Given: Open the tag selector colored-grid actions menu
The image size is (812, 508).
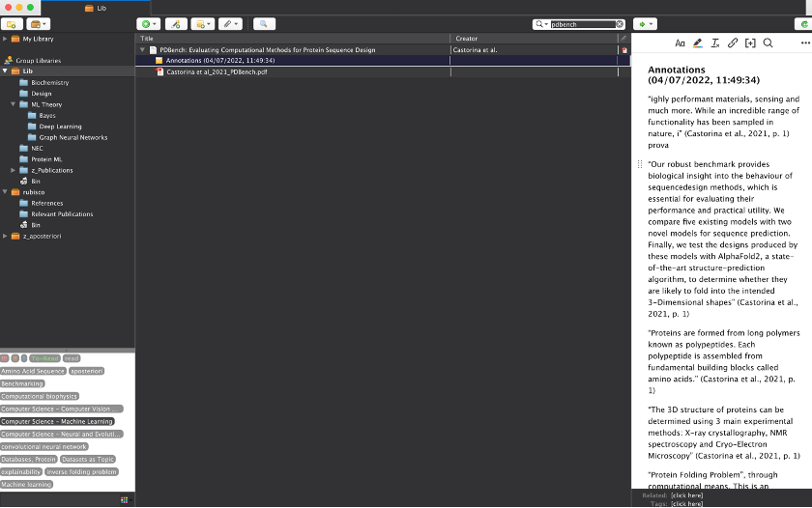Looking at the screenshot, I should coord(125,499).
